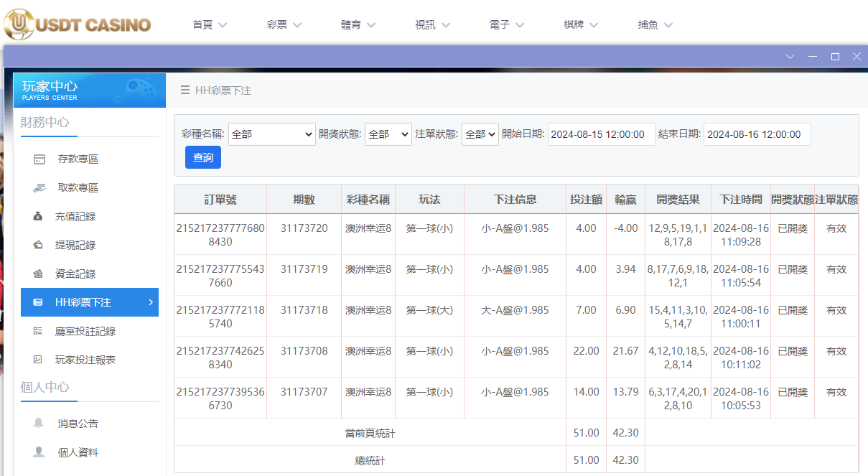The height and width of the screenshot is (476, 868).
Task: Expand the 開獎狀態 draw status dropdown
Action: pos(388,134)
